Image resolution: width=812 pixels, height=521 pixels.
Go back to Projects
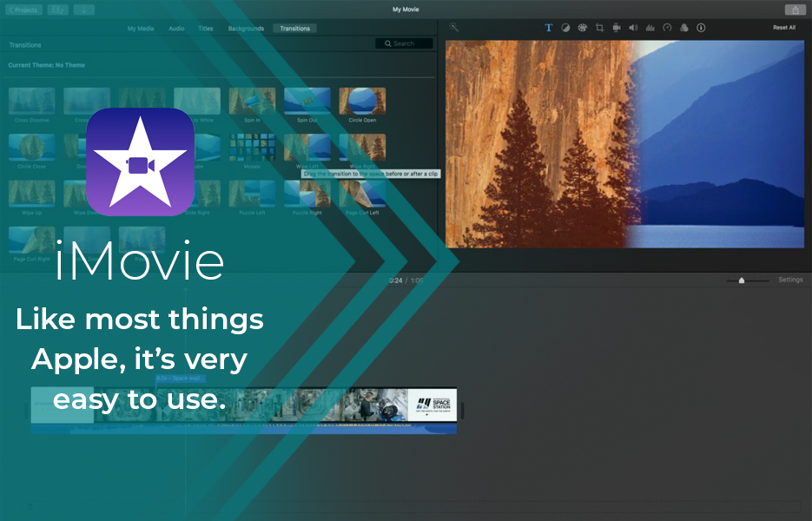click(23, 10)
